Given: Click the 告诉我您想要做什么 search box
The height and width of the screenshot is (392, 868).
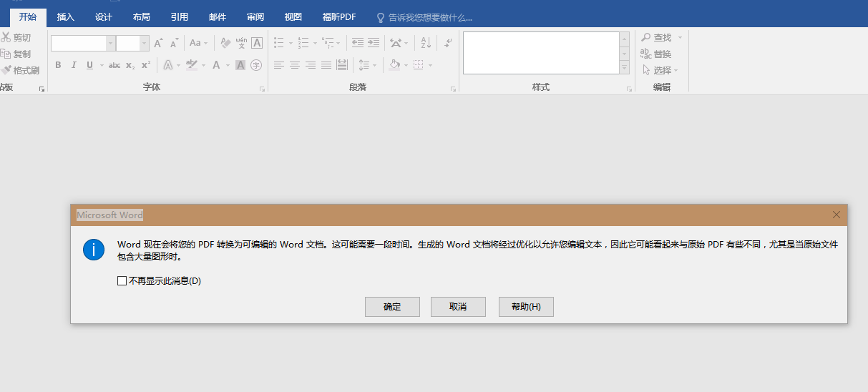Looking at the screenshot, I should (424, 17).
